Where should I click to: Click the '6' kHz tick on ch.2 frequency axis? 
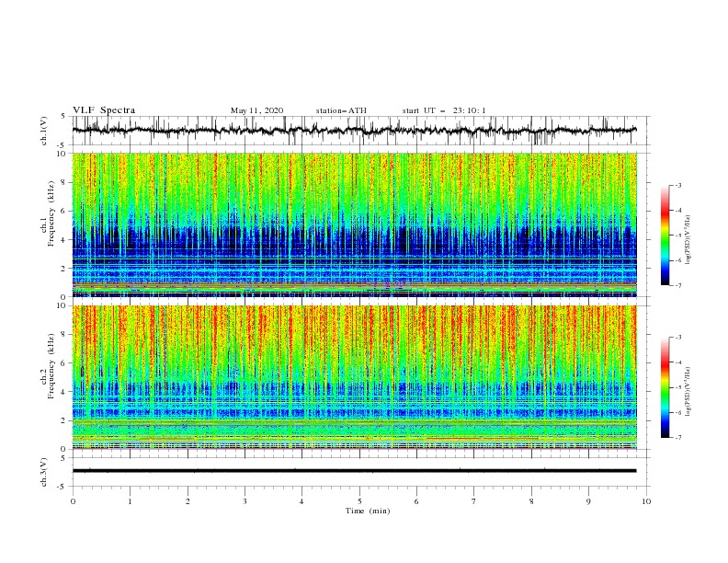(x=64, y=363)
